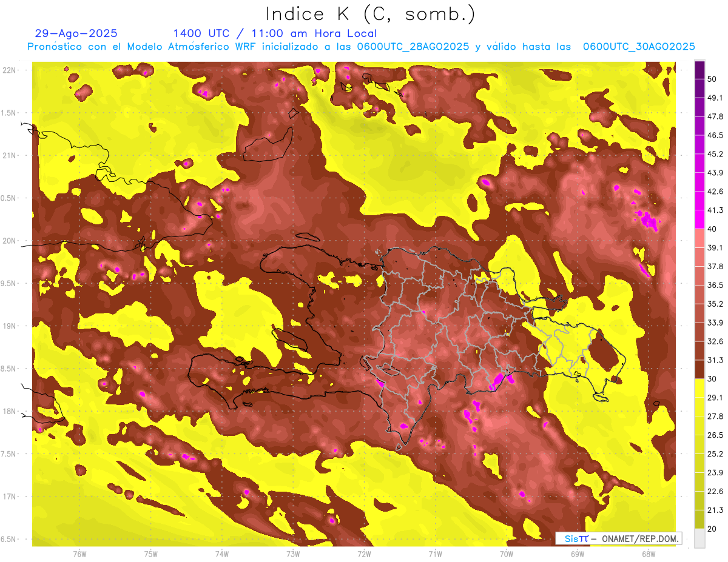Click the colorbar value '30'

point(712,379)
